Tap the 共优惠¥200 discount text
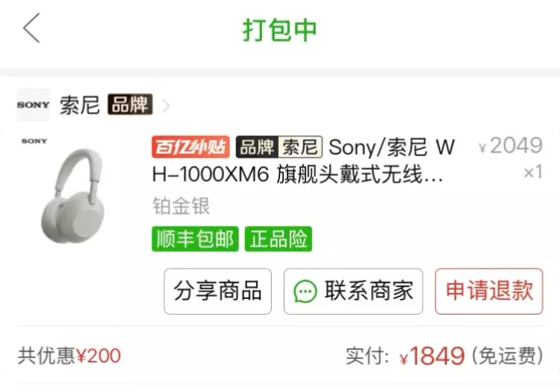 [x=69, y=356]
